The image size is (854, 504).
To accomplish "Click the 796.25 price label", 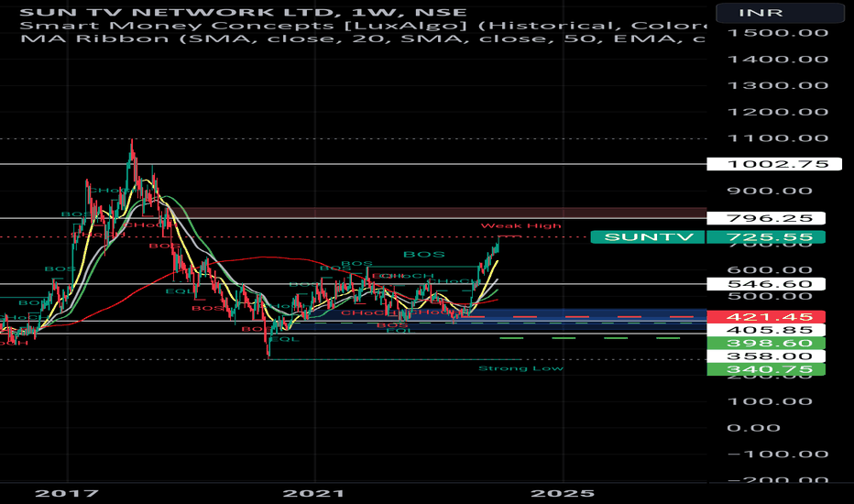I will point(766,218).
